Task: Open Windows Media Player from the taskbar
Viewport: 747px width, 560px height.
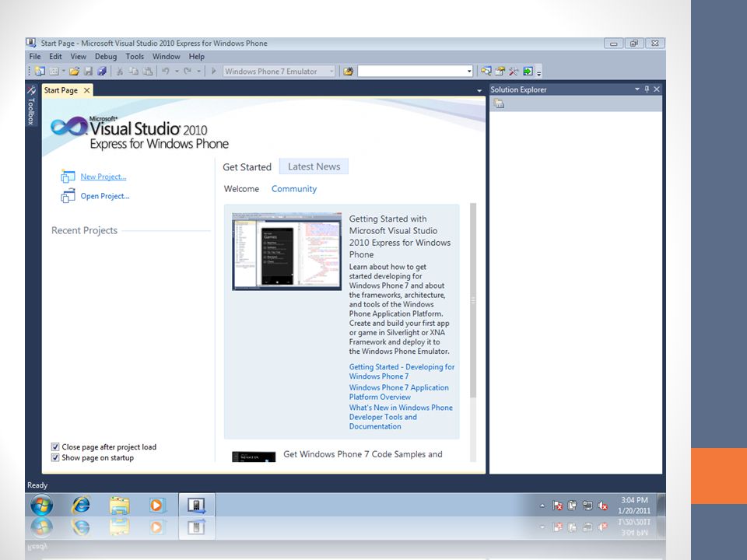Action: pos(156,505)
